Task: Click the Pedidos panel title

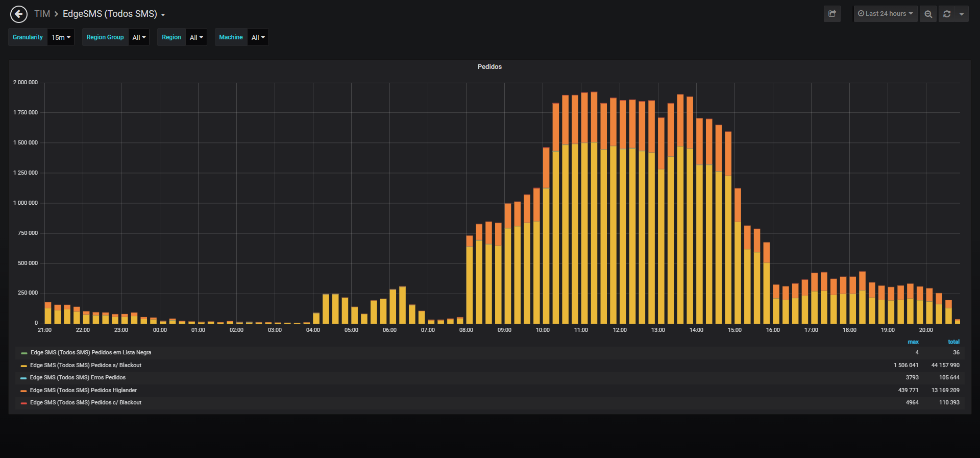Action: click(x=489, y=67)
